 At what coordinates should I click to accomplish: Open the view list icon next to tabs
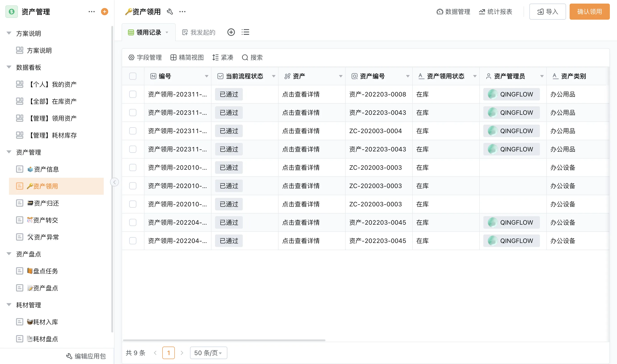pos(245,32)
